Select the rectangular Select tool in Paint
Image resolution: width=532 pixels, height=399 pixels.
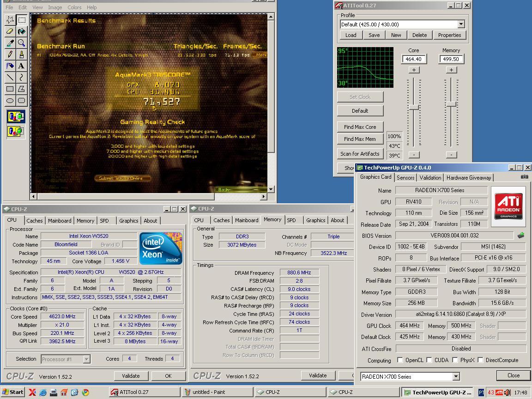[x=21, y=20]
